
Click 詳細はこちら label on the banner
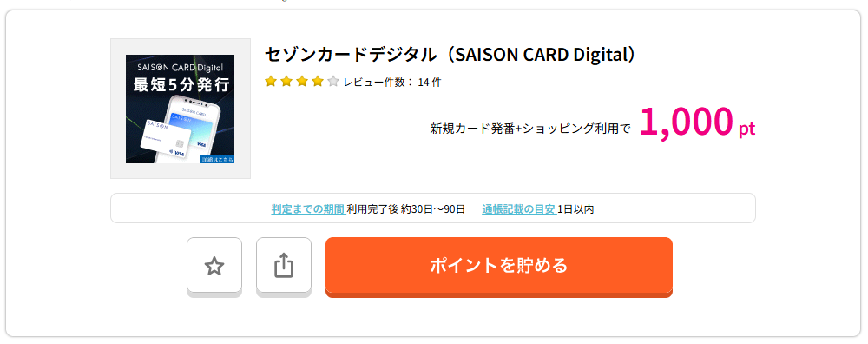(x=217, y=159)
